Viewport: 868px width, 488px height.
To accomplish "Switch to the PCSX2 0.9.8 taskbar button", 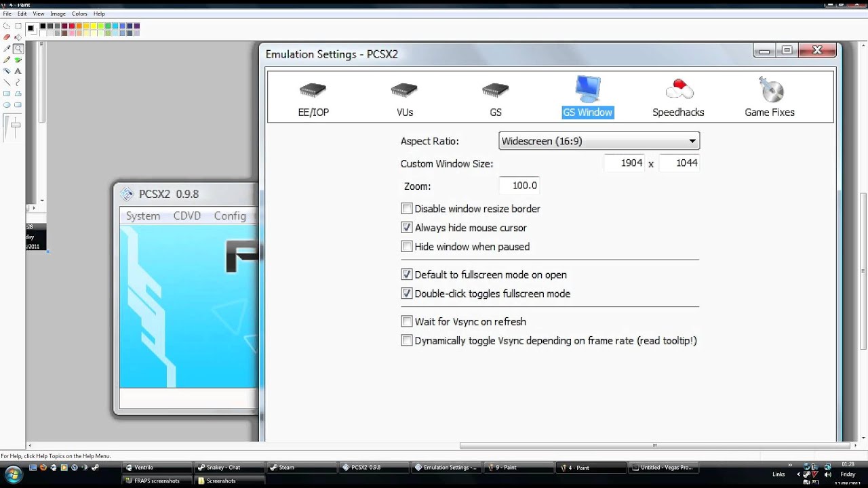I will [x=374, y=467].
